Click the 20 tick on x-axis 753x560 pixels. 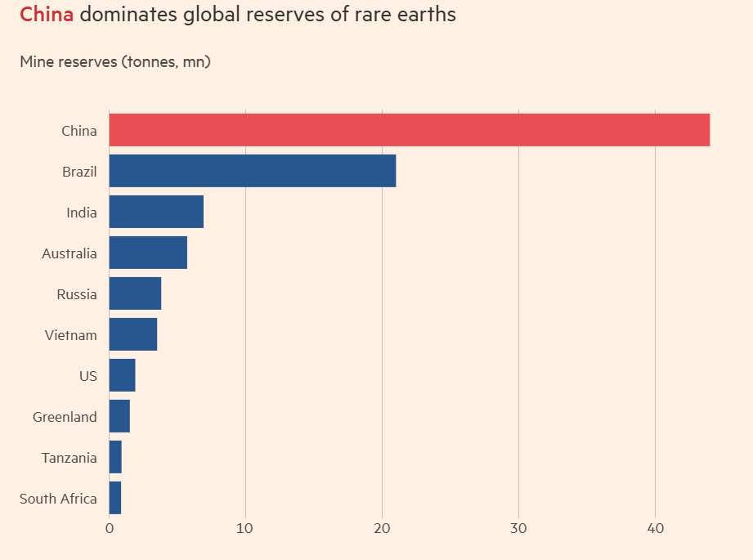[x=382, y=528]
